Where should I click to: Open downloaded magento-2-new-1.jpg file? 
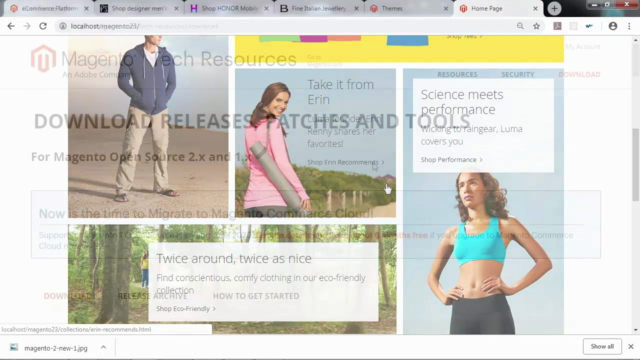pos(56,348)
